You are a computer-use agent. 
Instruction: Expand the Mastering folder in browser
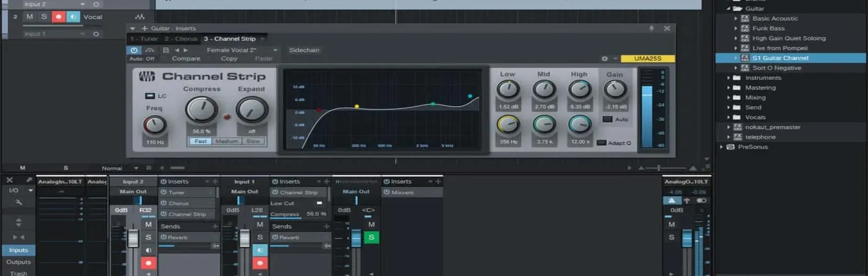(x=728, y=88)
